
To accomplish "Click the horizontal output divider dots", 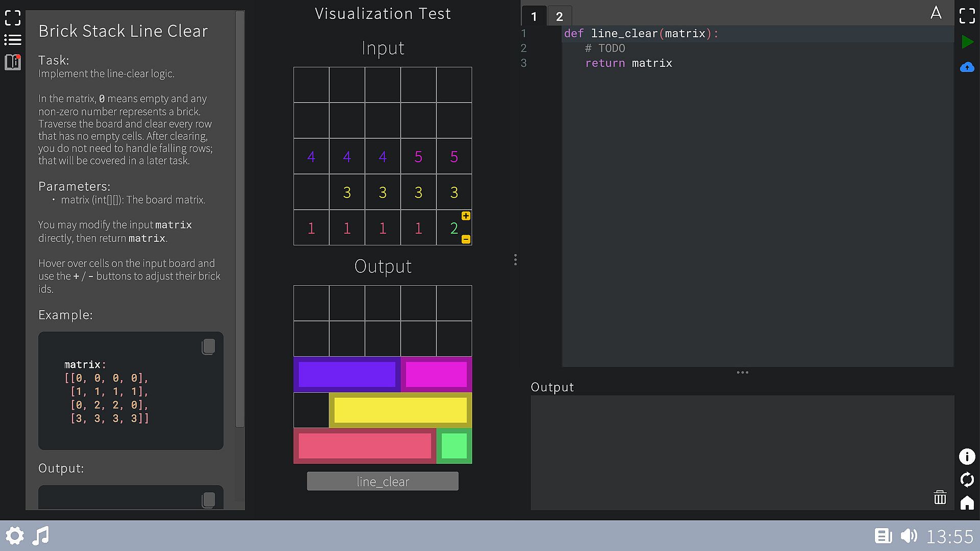I will coord(743,372).
